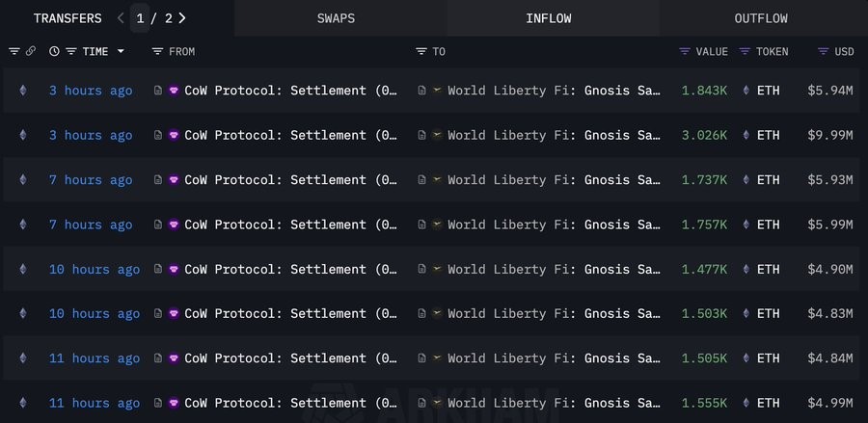Image resolution: width=868 pixels, height=423 pixels.
Task: Open the FROM column filter
Action: [157, 51]
